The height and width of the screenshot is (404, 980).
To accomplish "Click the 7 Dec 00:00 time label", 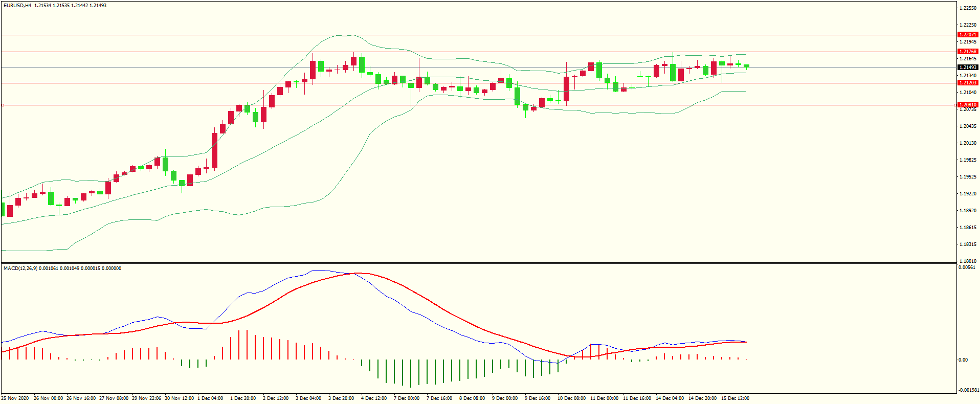I will [x=407, y=398].
